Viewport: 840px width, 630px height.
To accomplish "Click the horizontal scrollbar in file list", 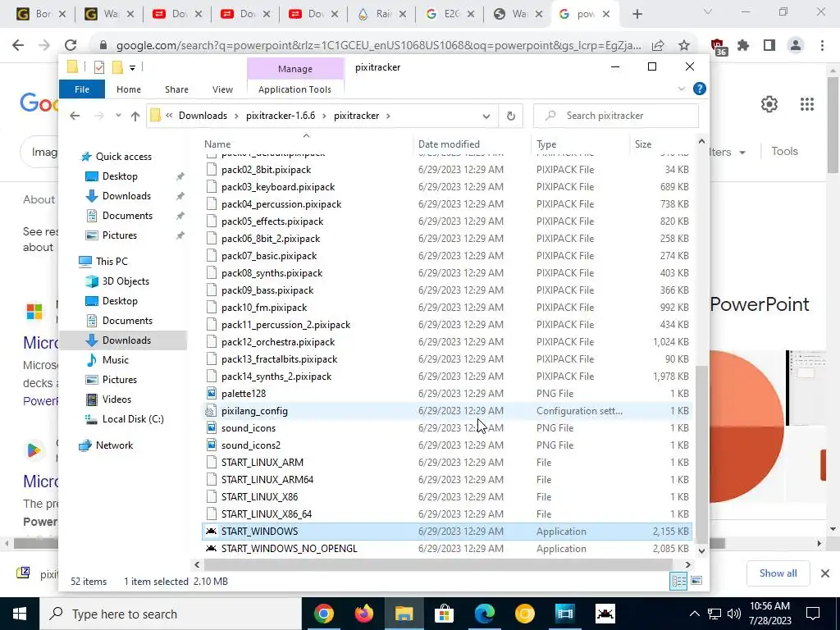I will click(438, 564).
